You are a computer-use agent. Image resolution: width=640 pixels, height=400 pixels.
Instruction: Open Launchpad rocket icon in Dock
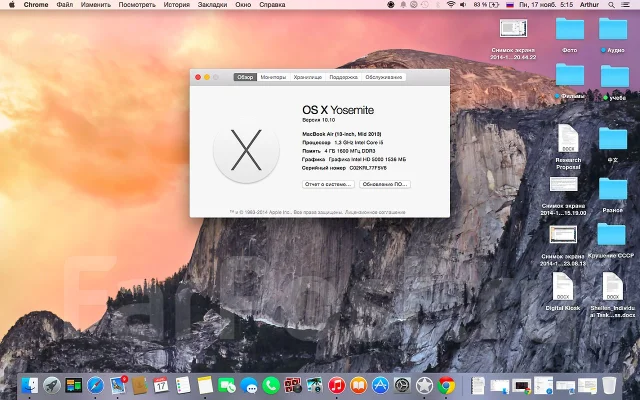(x=52, y=385)
